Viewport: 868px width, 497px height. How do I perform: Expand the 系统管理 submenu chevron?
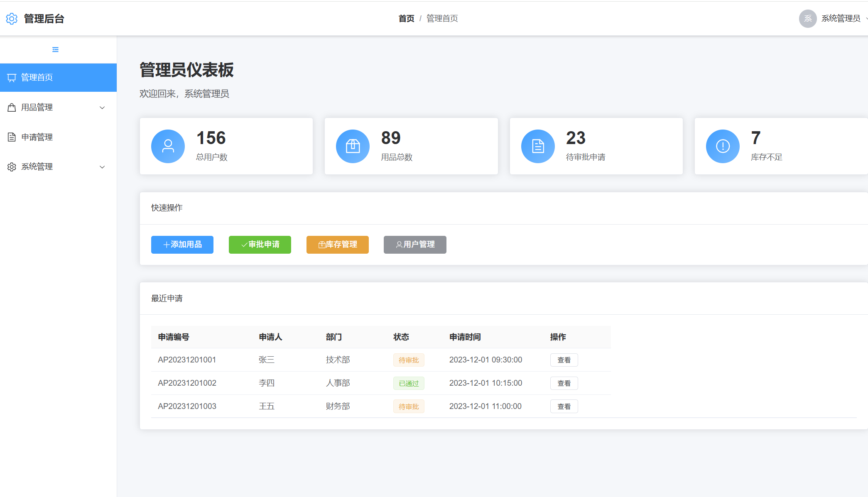(x=102, y=167)
